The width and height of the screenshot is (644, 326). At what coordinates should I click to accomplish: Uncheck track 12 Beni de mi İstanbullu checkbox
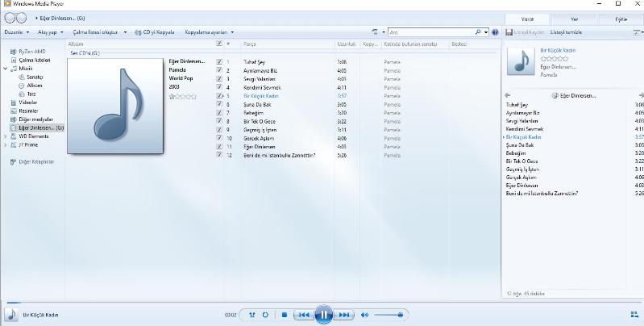(x=219, y=155)
